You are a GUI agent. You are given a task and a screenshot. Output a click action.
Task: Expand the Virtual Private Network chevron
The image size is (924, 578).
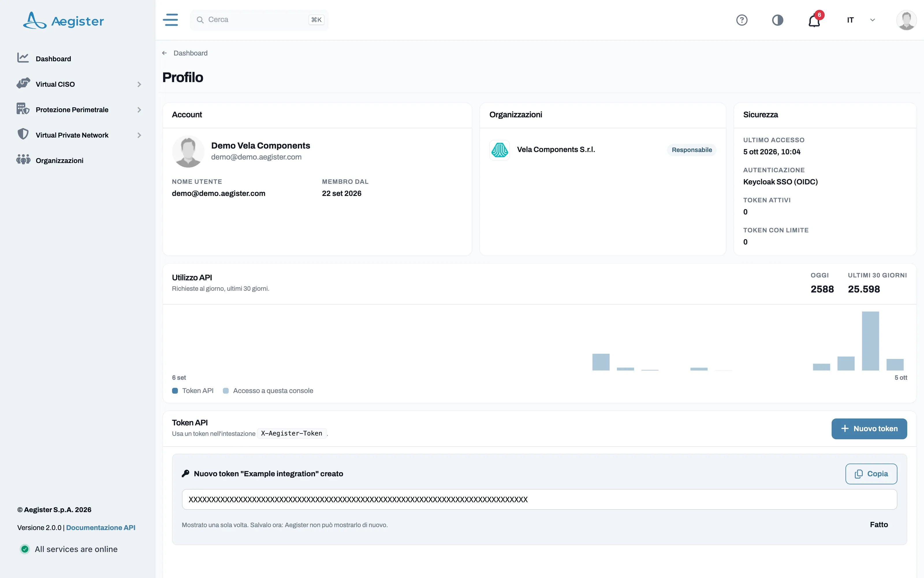[x=139, y=135]
